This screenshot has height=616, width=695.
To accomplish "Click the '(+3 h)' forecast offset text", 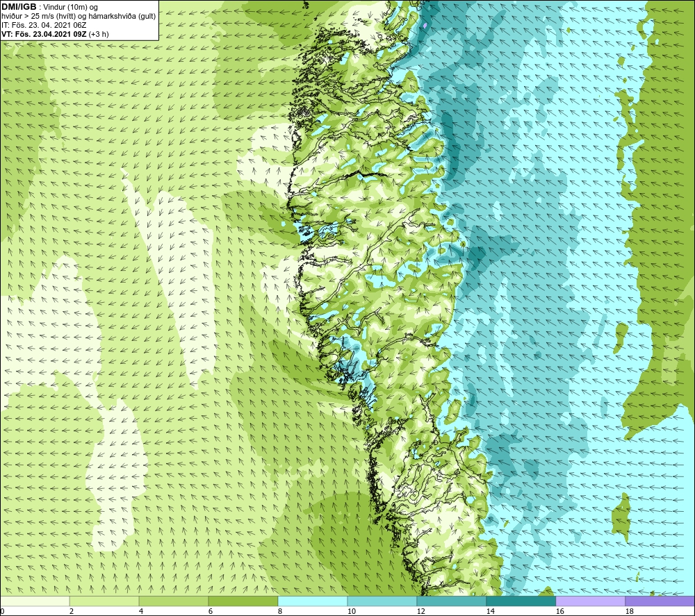I will (99, 34).
